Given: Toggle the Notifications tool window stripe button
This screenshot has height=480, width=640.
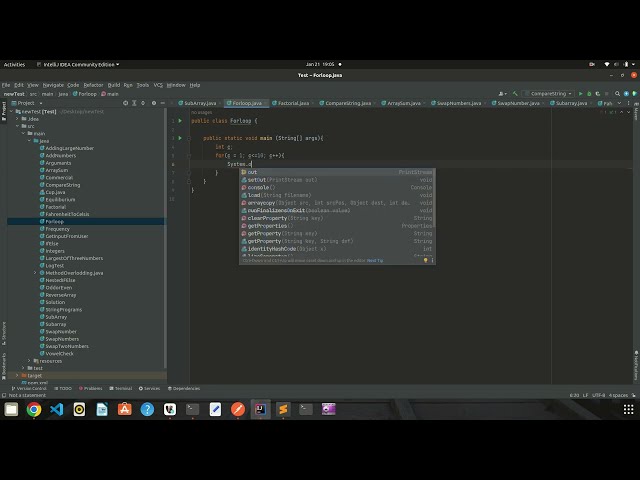Looking at the screenshot, I should tap(636, 365).
